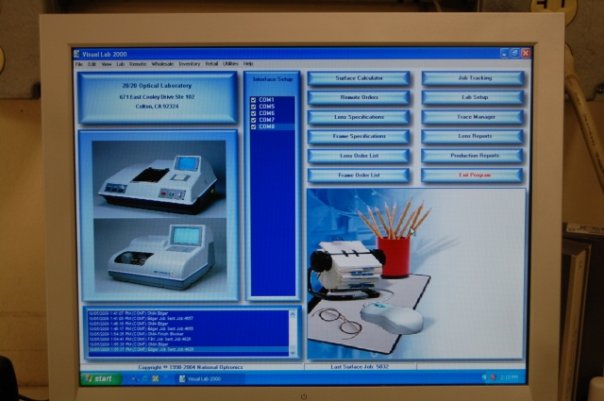604x401 pixels.
Task: Open the Surface Calculator
Action: [x=359, y=78]
